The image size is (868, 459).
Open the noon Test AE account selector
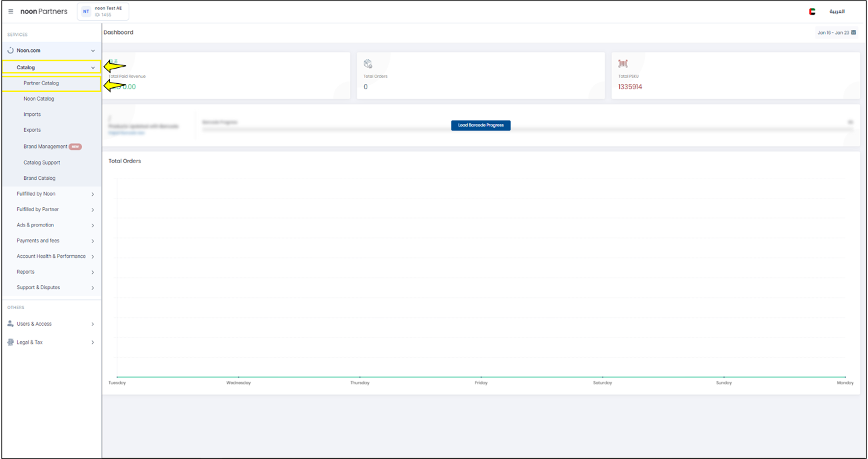[x=108, y=11]
